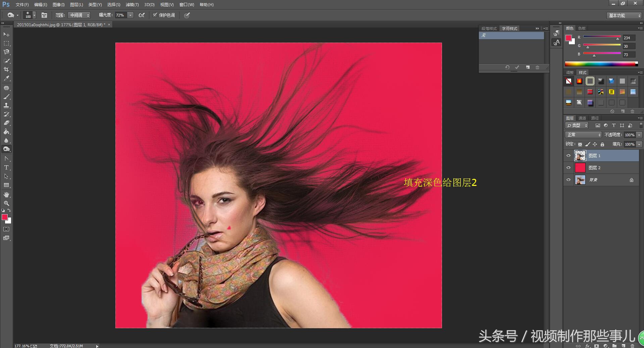The width and height of the screenshot is (644, 348).
Task: Select the Eraser tool
Action: tap(6, 123)
